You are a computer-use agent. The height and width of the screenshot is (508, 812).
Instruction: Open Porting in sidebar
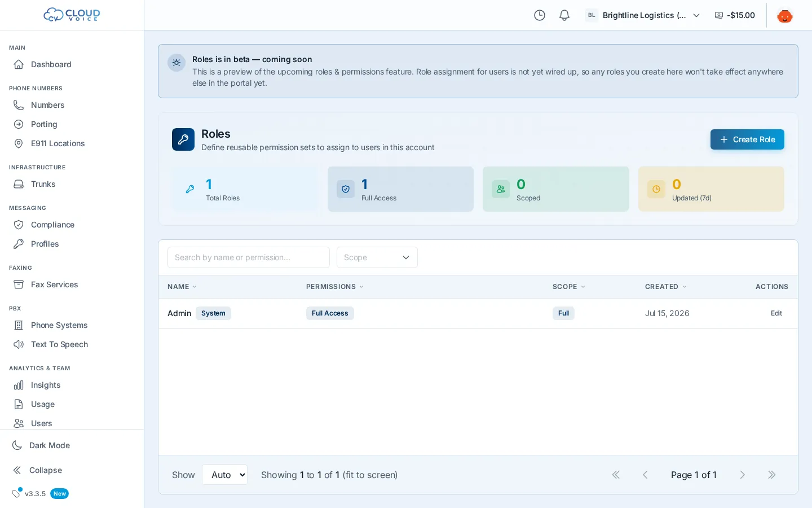pyautogui.click(x=72, y=124)
